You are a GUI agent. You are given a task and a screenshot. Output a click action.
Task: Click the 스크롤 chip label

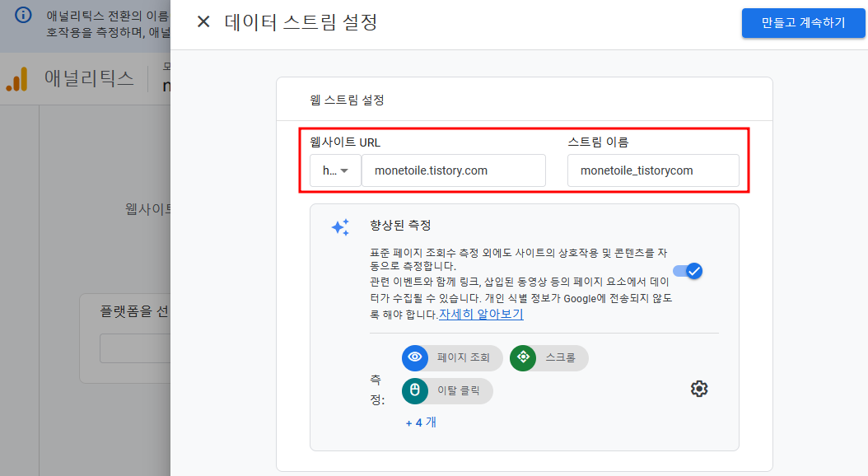[560, 357]
